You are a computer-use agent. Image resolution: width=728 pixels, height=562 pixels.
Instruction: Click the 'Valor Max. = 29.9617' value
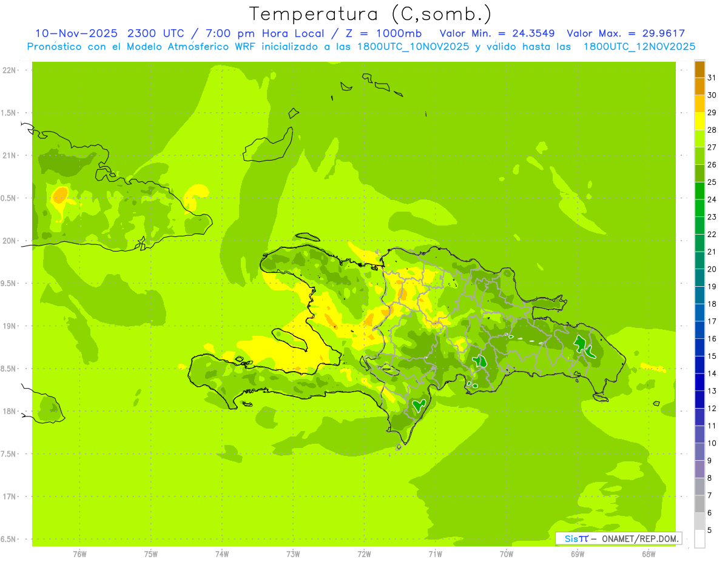tap(625, 33)
